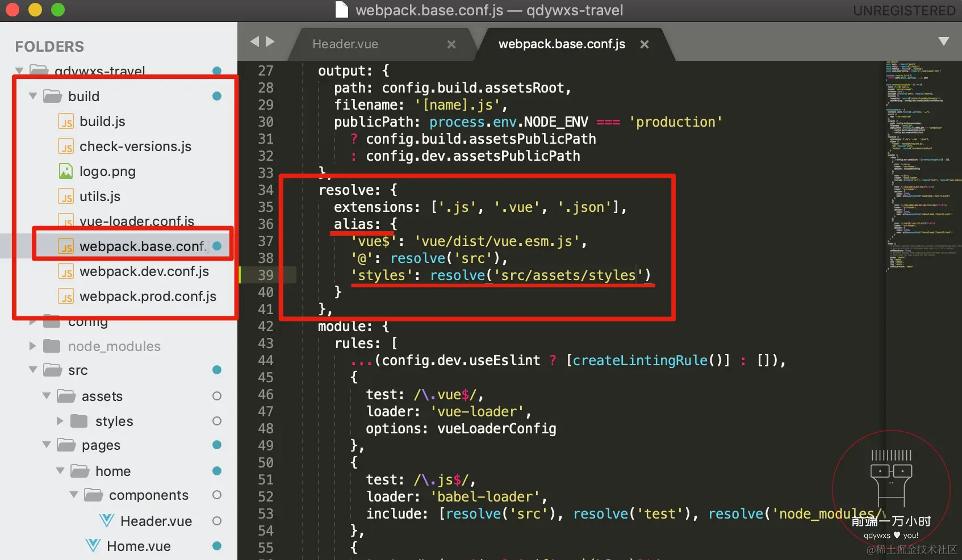The height and width of the screenshot is (560, 962).
Task: Open webpack.prod.conf.js file
Action: click(148, 296)
